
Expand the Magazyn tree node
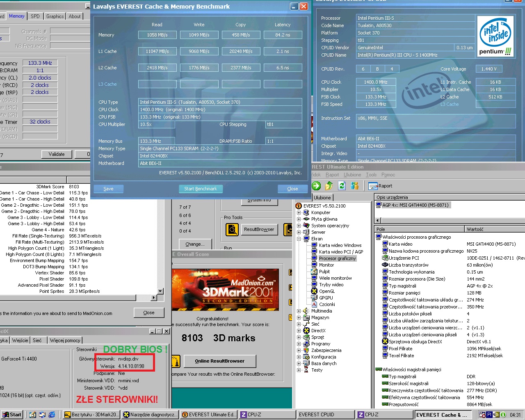(299, 317)
